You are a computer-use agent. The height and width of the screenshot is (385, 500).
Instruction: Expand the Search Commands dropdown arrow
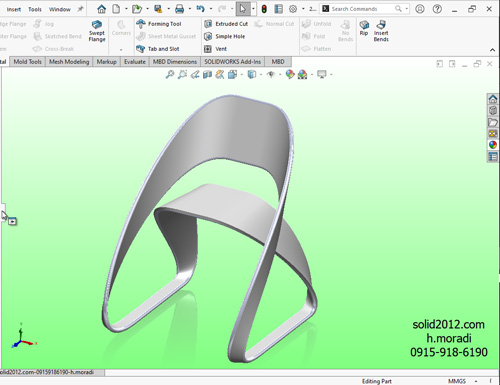407,9
